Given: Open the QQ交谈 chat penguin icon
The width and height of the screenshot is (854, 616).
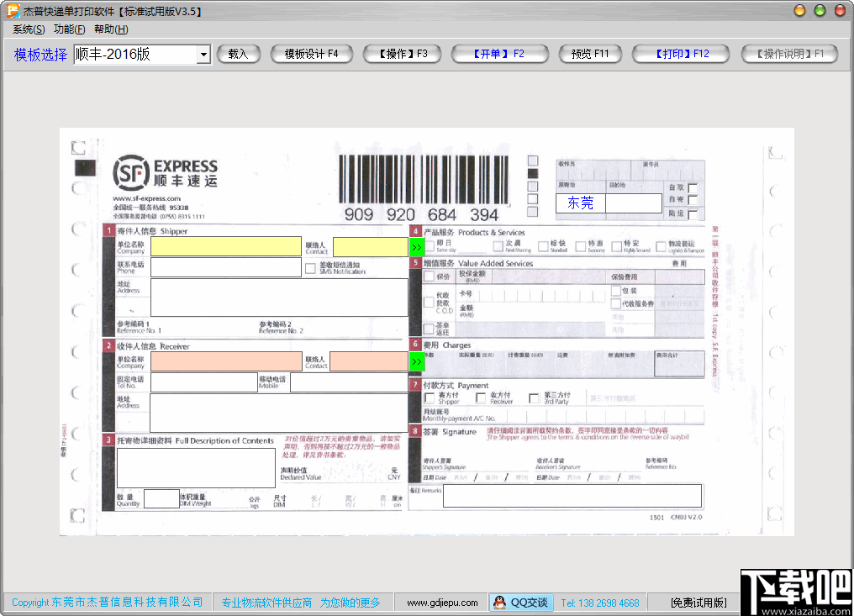Looking at the screenshot, I should (x=499, y=603).
